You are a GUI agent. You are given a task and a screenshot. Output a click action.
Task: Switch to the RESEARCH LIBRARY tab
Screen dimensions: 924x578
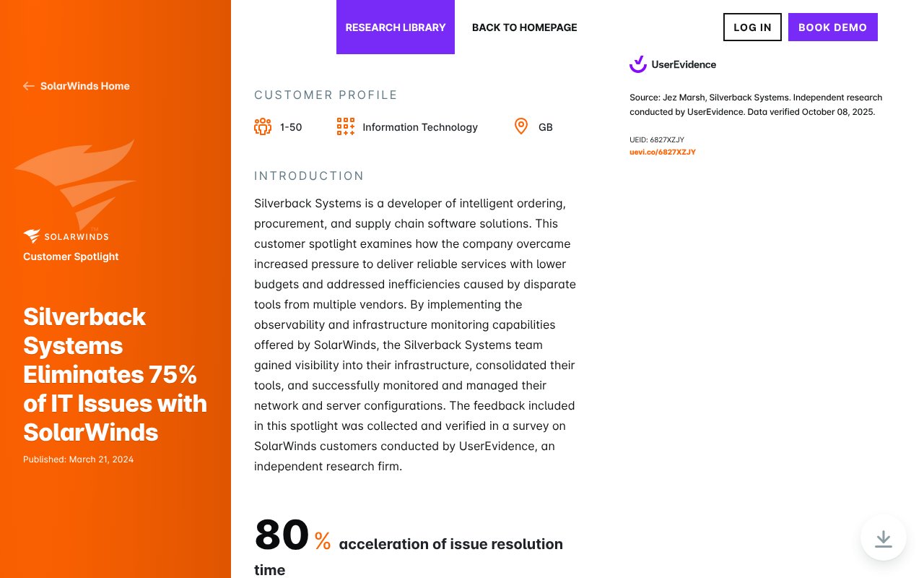point(396,27)
